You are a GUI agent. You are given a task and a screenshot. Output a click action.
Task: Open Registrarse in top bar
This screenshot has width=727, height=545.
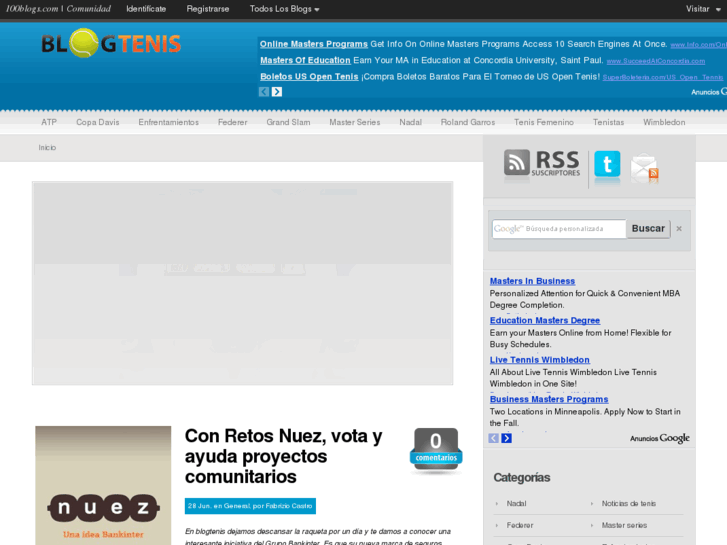click(208, 9)
